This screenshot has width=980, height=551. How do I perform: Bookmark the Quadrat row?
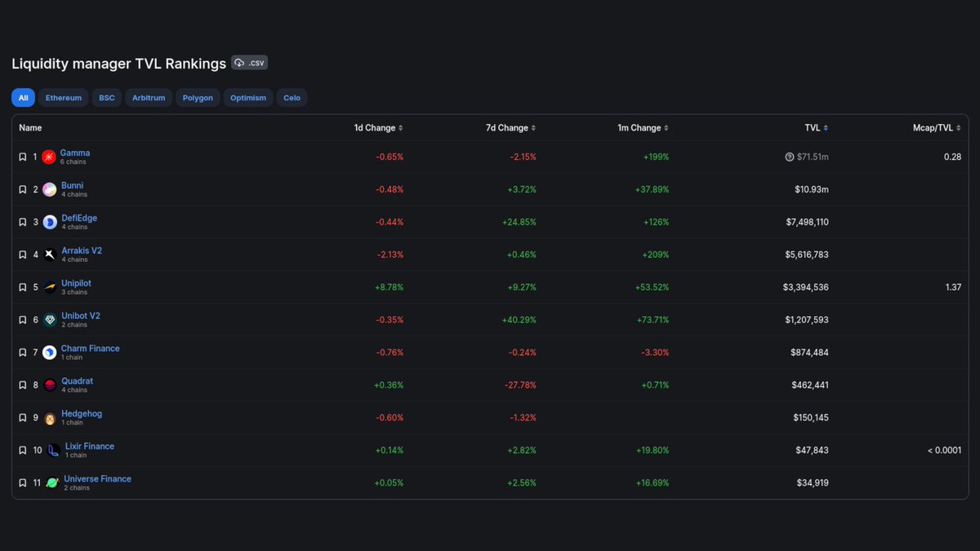click(23, 385)
